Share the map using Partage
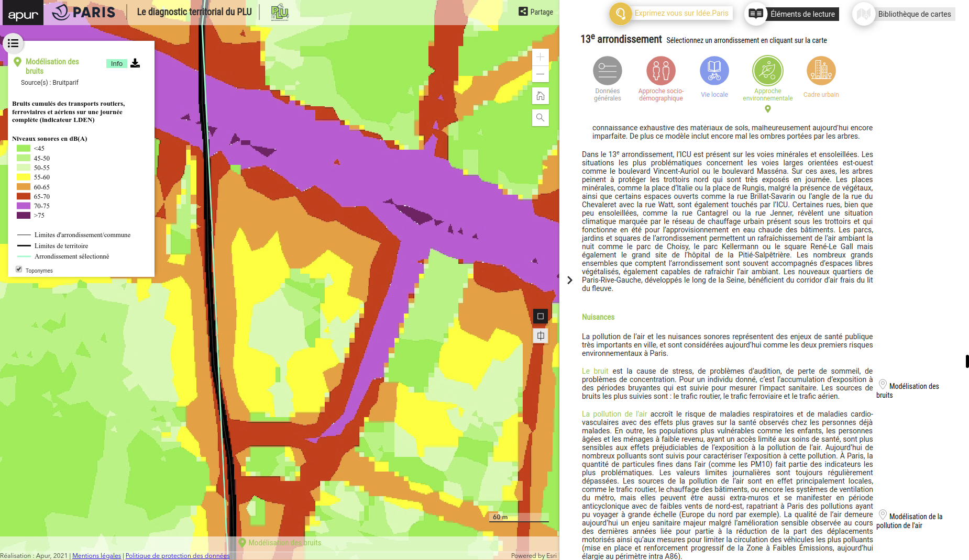Image resolution: width=969 pixels, height=560 pixels. point(536,12)
